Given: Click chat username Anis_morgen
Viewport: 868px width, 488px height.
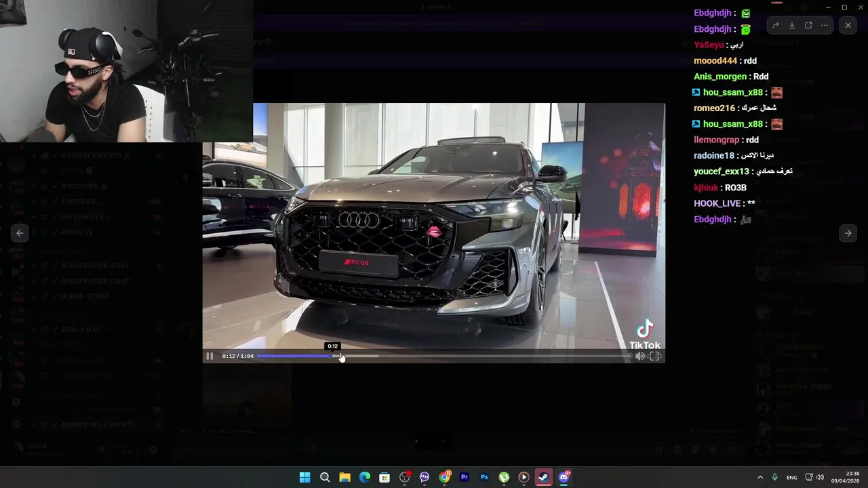Looking at the screenshot, I should [720, 77].
